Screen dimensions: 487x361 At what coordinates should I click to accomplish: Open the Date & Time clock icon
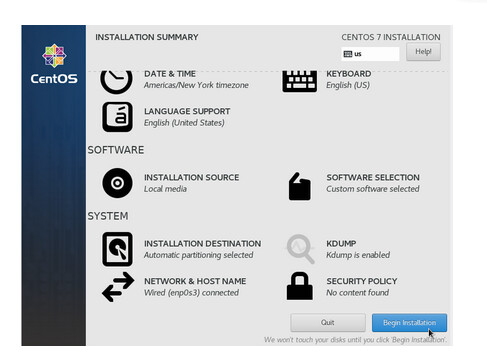click(x=116, y=82)
